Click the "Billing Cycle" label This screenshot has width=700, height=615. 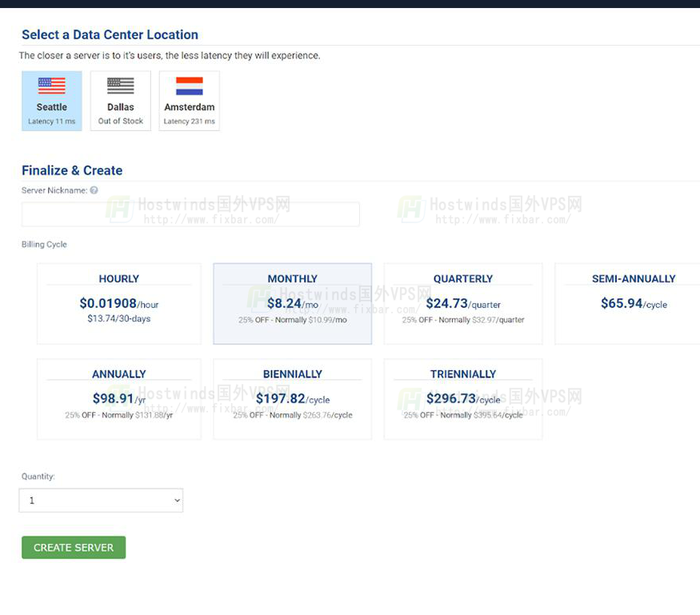tap(44, 245)
